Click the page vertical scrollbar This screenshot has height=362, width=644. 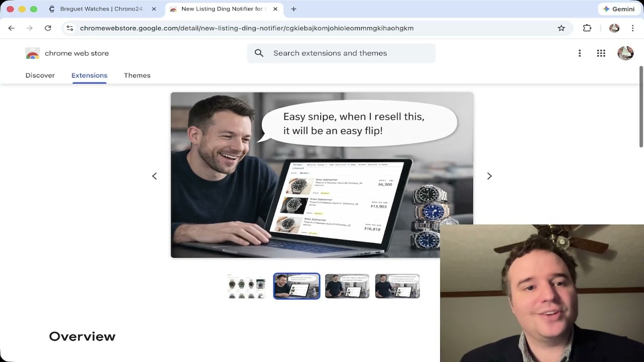pyautogui.click(x=641, y=107)
